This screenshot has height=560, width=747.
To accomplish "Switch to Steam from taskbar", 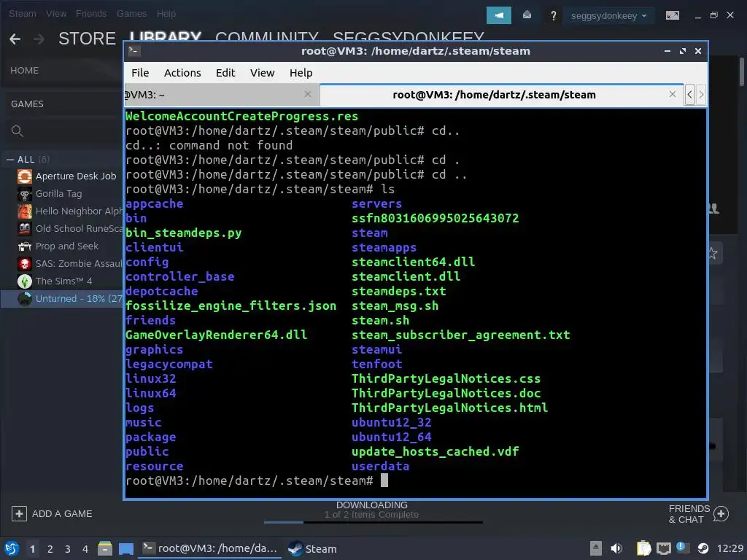I will point(312,548).
